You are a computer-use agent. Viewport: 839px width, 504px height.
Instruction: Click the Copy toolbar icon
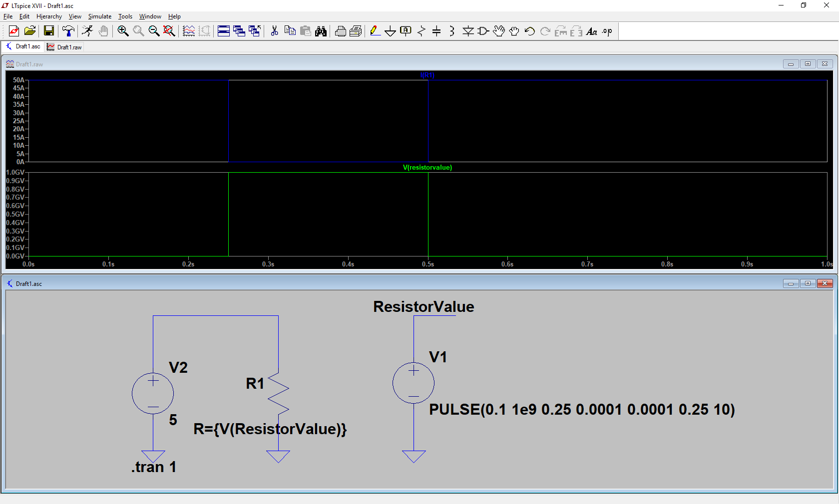290,31
